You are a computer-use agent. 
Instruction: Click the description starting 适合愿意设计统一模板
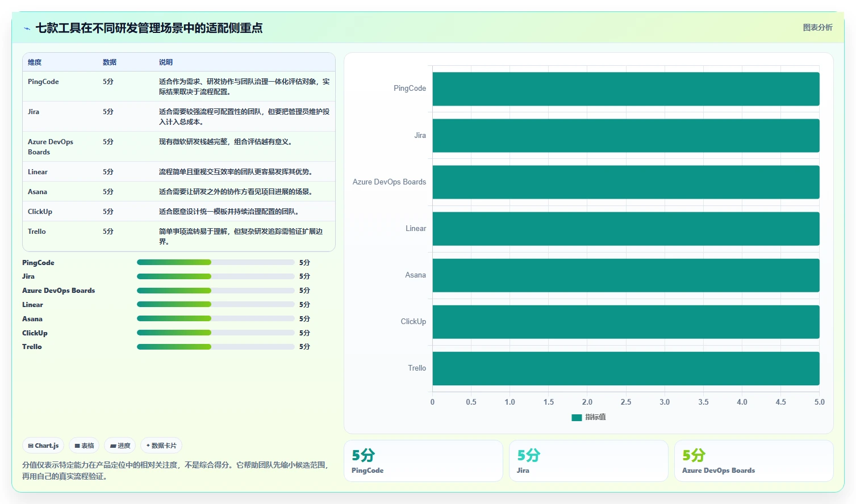point(229,212)
